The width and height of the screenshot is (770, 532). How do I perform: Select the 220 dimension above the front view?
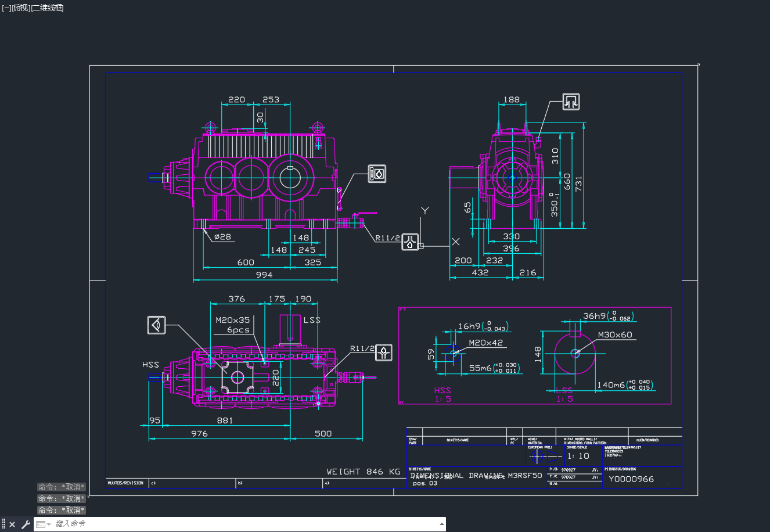(237, 100)
